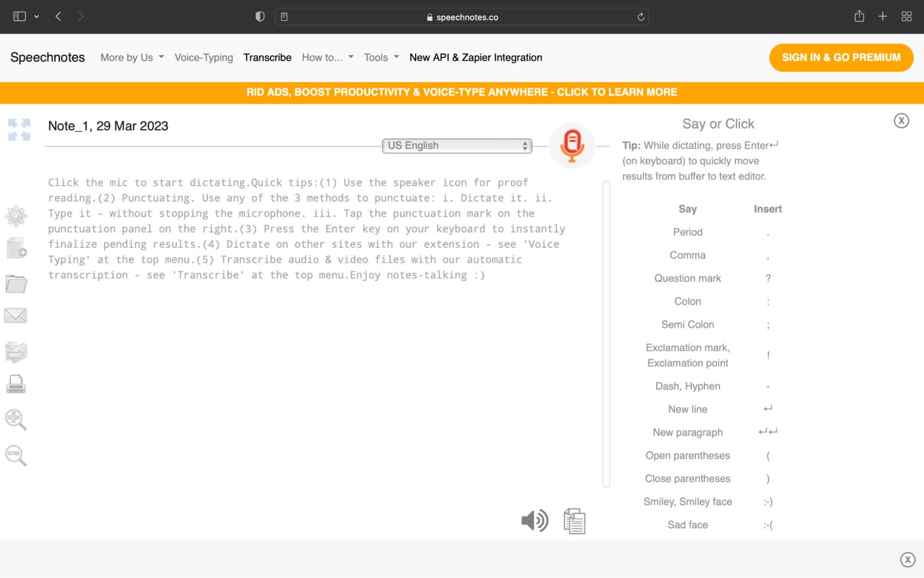The image size is (924, 578).
Task: Edit the note title Note_1, 29 Mar 2023
Action: point(108,126)
